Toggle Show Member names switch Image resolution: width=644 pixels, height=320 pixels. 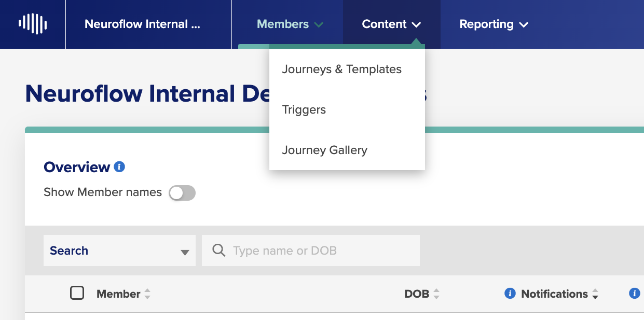click(x=182, y=193)
